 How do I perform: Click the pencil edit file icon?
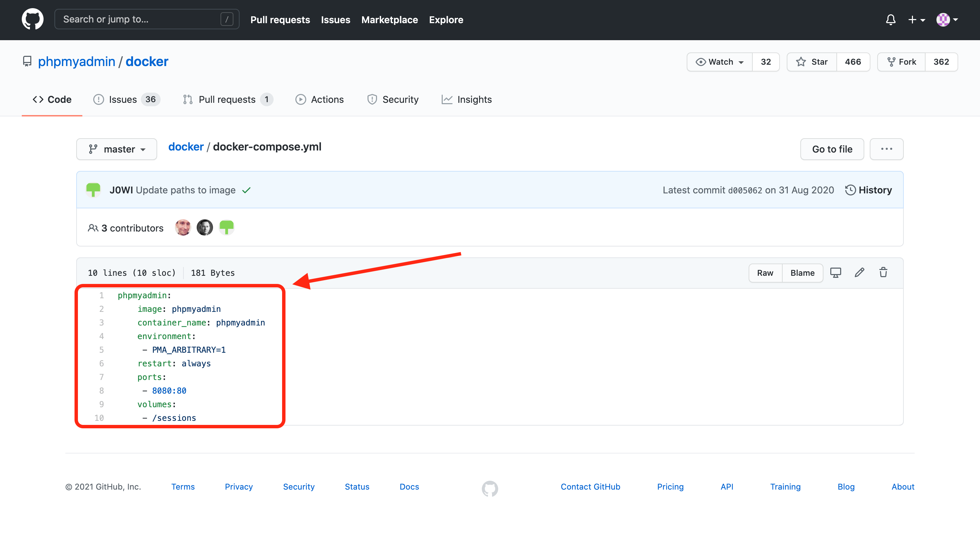(860, 273)
